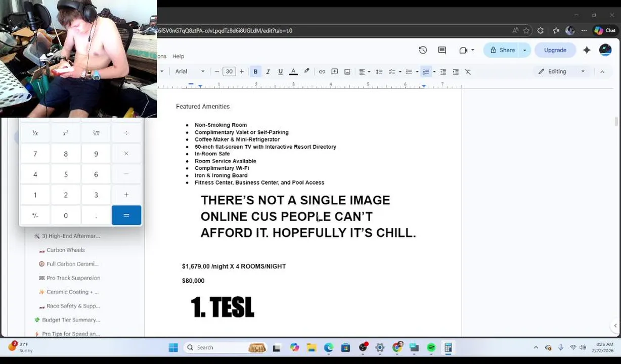Screen dimensions: 621x364
Task: Collapse the toolbar with up chevron
Action: click(x=602, y=72)
